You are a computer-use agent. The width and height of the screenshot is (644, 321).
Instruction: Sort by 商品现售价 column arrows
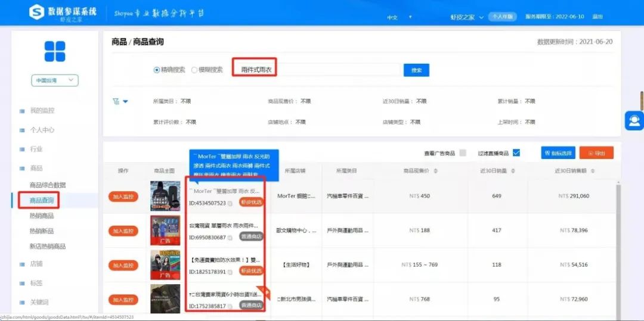435,171
